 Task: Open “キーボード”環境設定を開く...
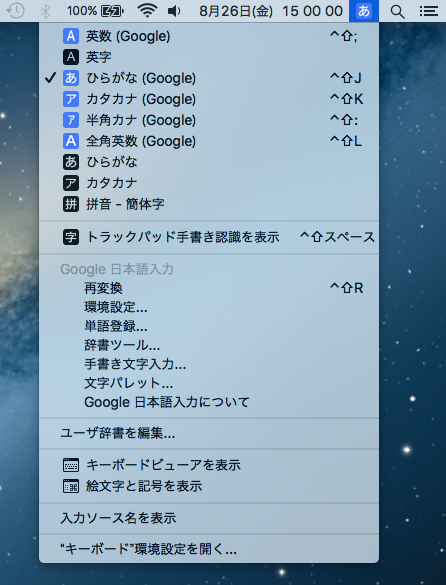pyautogui.click(x=209, y=549)
